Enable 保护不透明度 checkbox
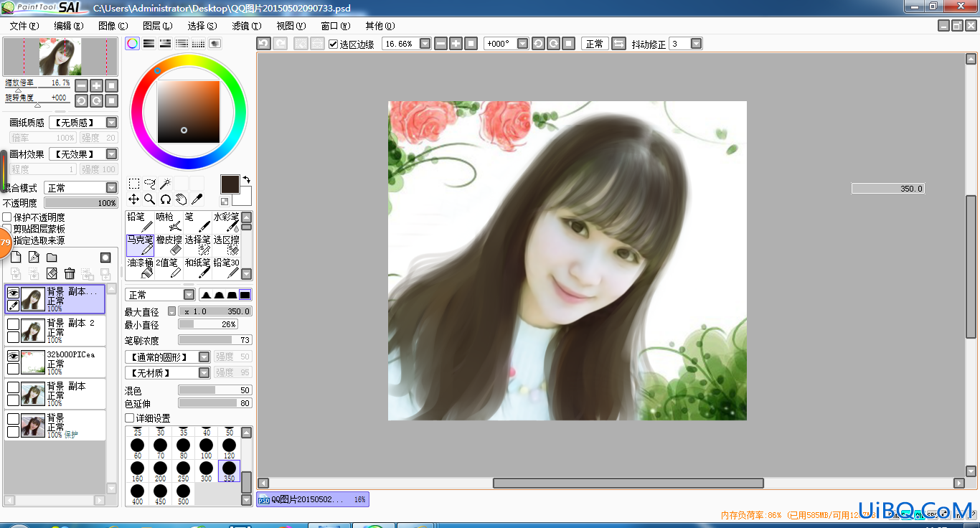Screen dimensions: 980x528 point(7,217)
